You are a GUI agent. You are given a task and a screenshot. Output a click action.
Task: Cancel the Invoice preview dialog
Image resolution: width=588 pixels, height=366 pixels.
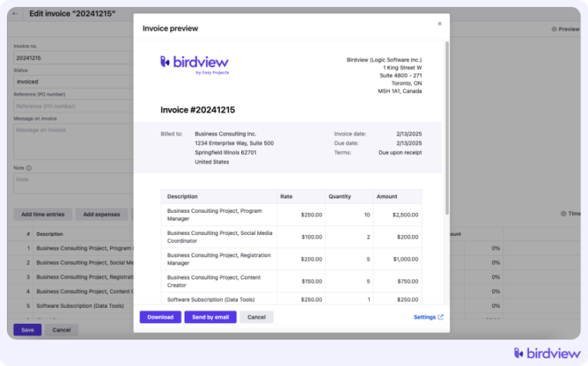[256, 317]
